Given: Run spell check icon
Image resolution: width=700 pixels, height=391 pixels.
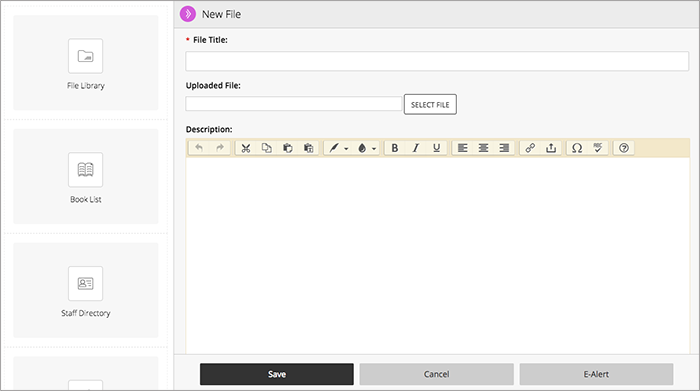Looking at the screenshot, I should pos(598,148).
